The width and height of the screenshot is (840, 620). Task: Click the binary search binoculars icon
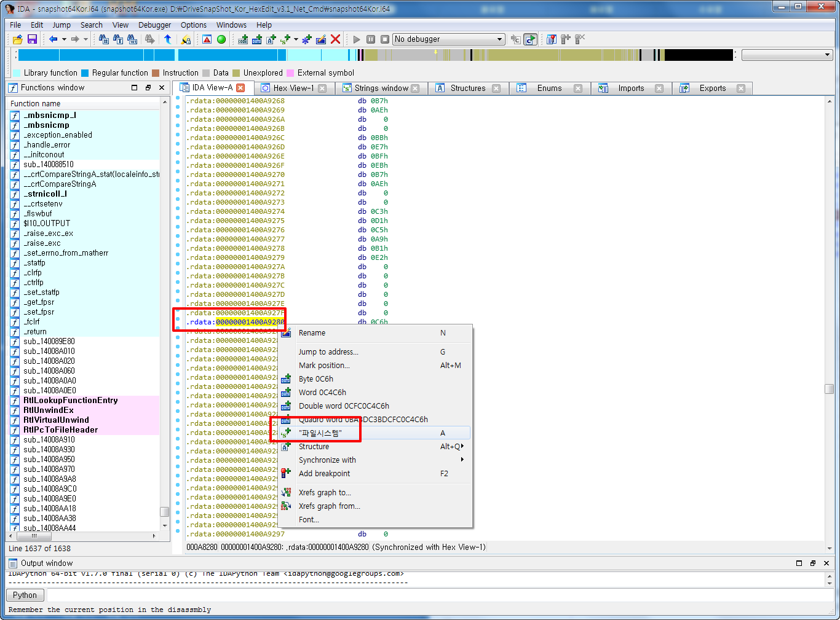click(132, 39)
